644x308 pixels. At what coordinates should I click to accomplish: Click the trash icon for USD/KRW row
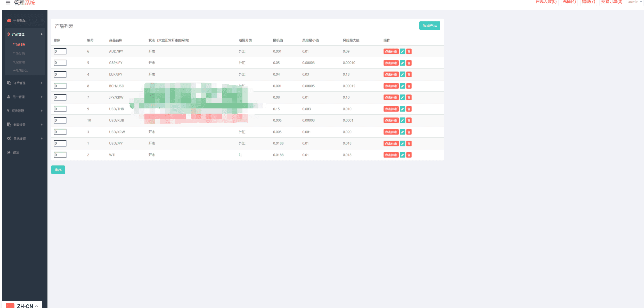409,132
